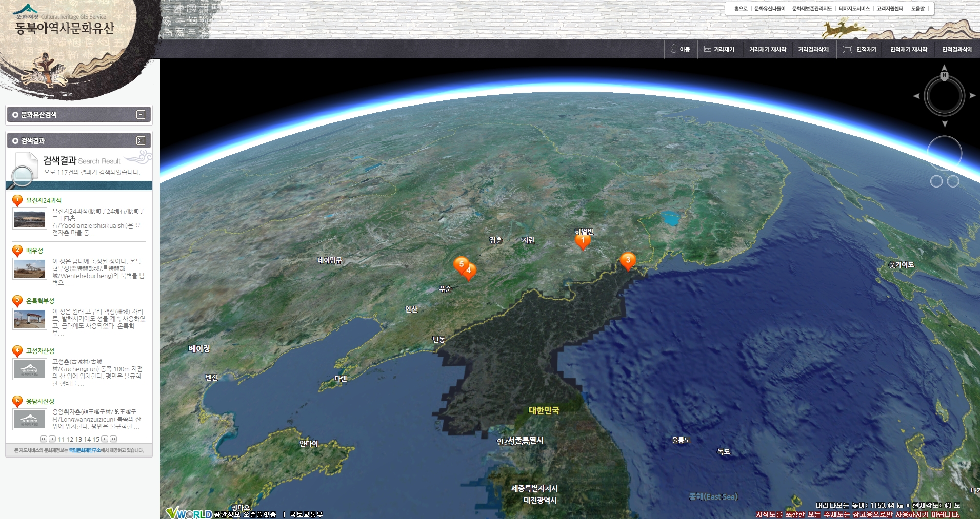The image size is (980, 519).
Task: Pan the map down with compass arrow
Action: click(x=945, y=124)
